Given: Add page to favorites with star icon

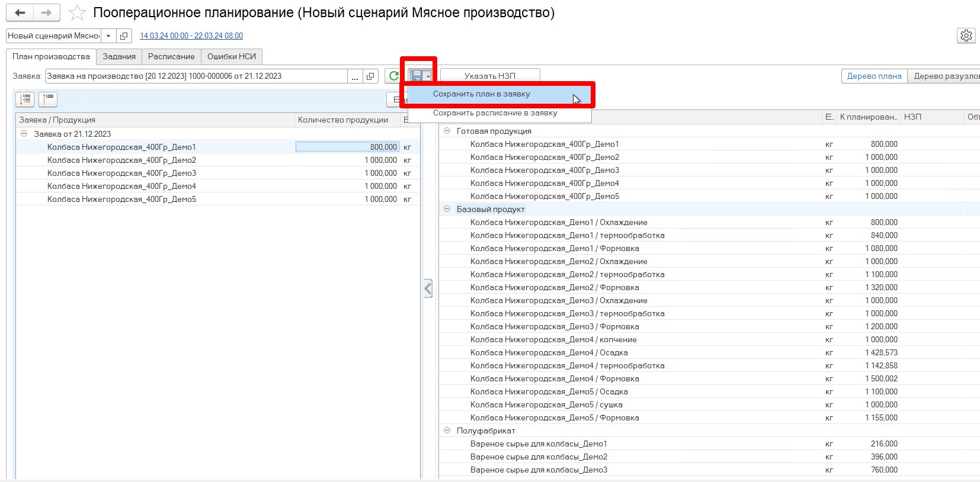Looking at the screenshot, I should tap(77, 13).
